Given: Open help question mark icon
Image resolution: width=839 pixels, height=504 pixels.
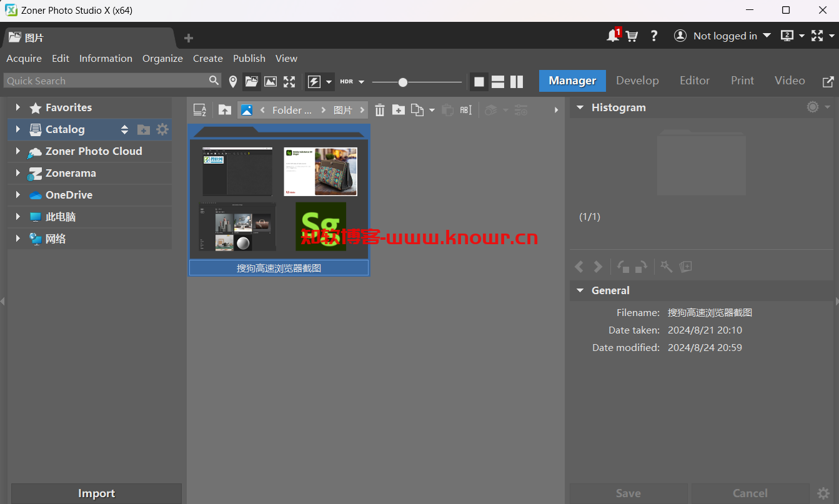Looking at the screenshot, I should pyautogui.click(x=654, y=36).
